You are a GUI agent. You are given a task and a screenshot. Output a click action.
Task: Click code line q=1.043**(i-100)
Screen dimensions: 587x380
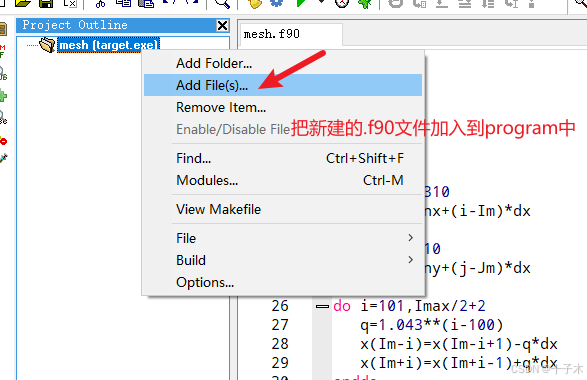(x=432, y=325)
